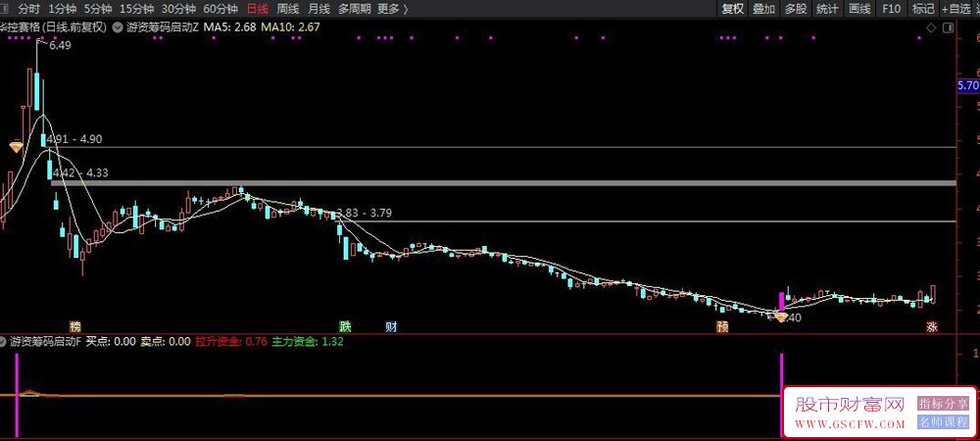Click the MA5: 2.68 indicator value
980x441 pixels.
(x=228, y=26)
